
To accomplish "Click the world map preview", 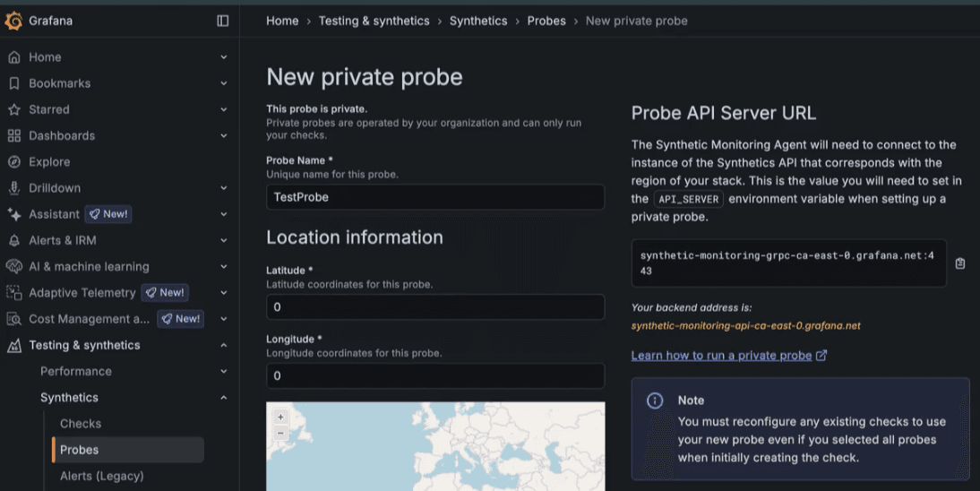I will [x=435, y=446].
